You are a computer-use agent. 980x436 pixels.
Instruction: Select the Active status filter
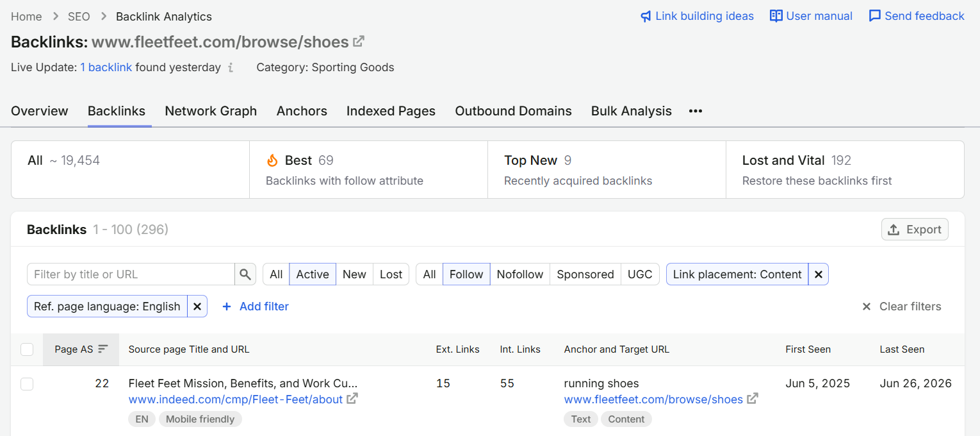click(313, 274)
